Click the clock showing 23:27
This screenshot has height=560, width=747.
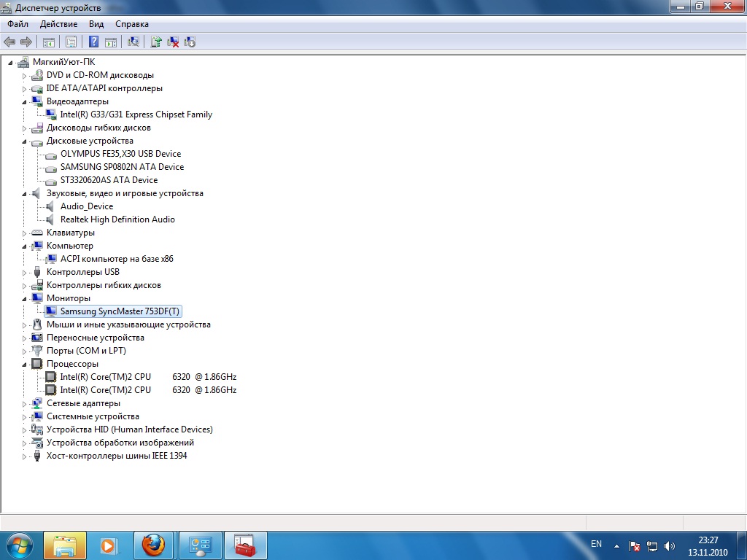tap(708, 540)
